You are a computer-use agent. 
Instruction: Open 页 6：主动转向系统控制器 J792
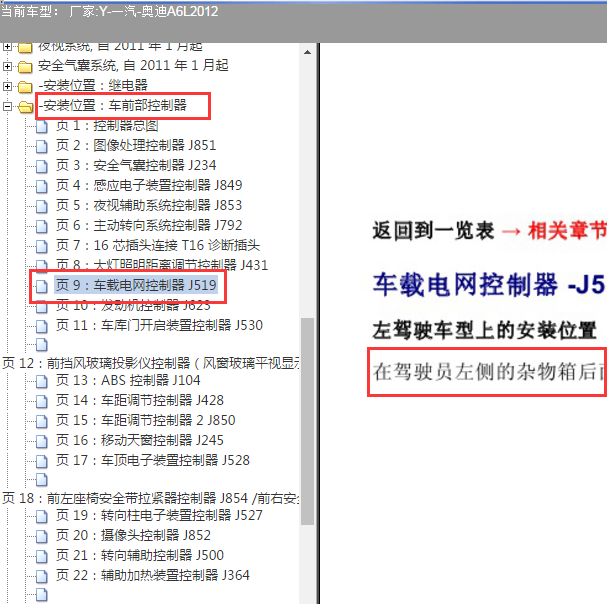coord(149,225)
